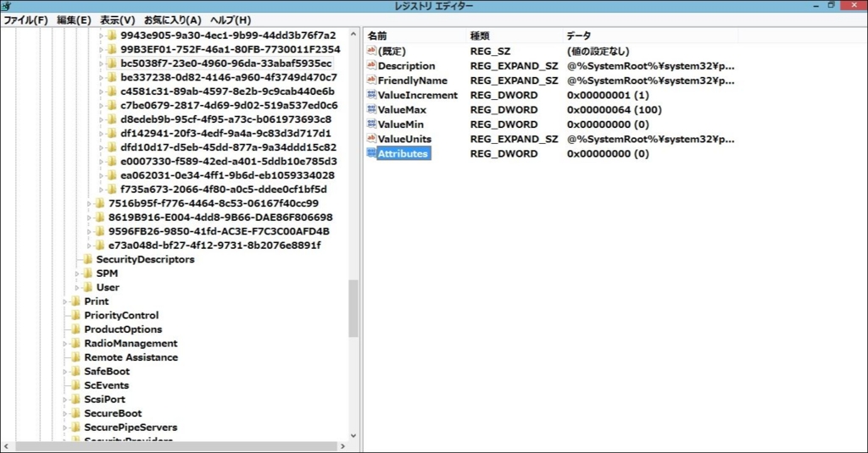Click the Description string value icon

pos(371,65)
